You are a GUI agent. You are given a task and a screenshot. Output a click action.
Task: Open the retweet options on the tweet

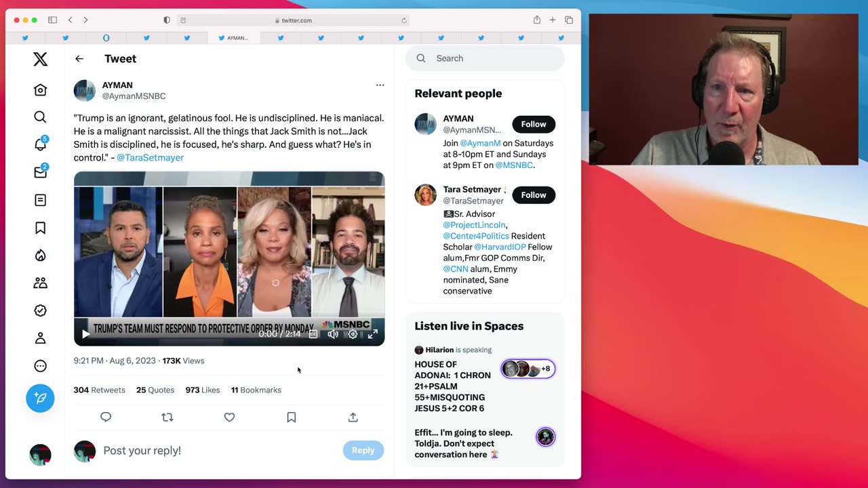(167, 418)
